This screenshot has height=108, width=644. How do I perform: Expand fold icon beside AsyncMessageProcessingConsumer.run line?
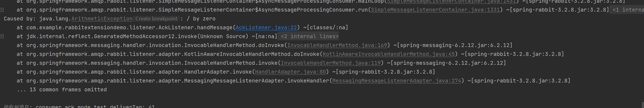(2, 10)
